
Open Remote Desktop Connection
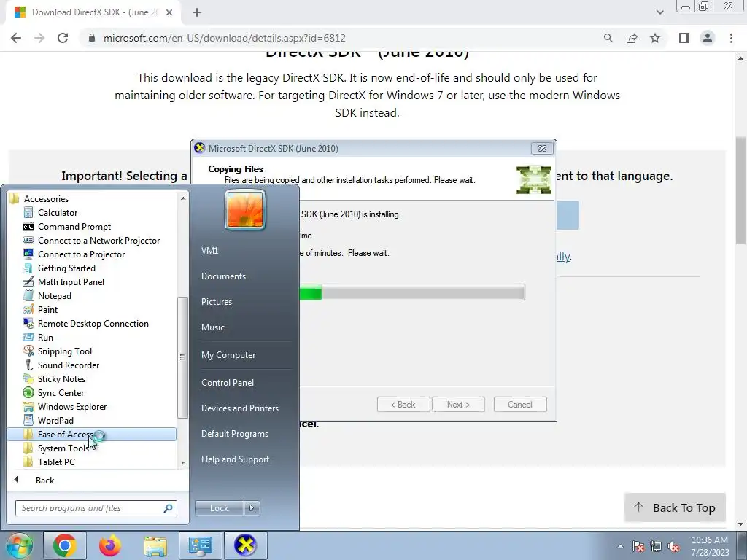[93, 323]
